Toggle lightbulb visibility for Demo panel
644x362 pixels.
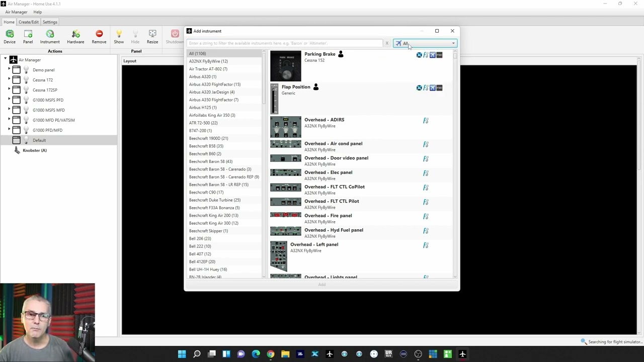click(x=26, y=70)
